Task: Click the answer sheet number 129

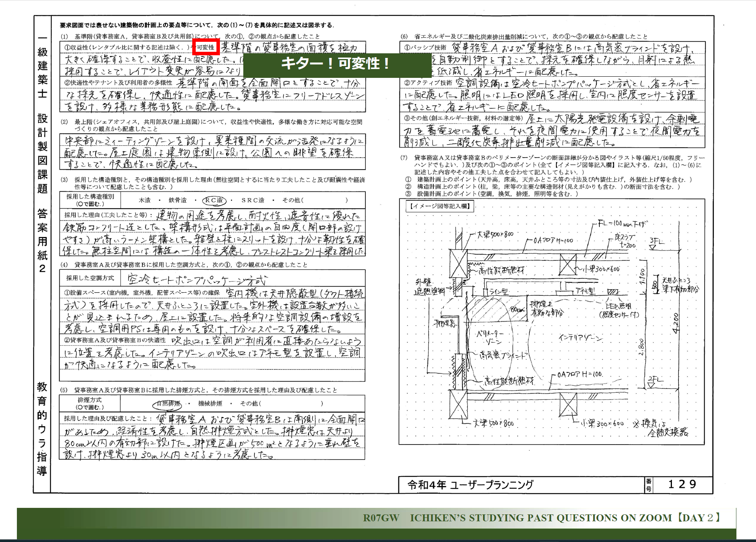Action: (682, 484)
